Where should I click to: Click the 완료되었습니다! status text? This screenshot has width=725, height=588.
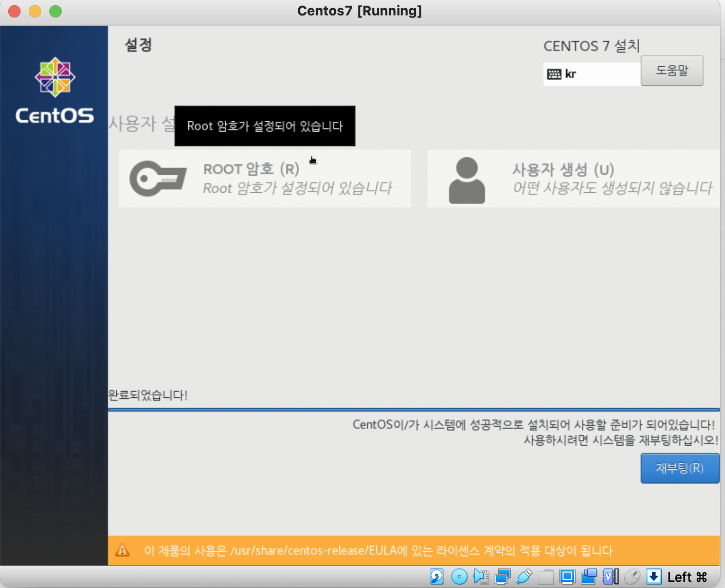point(148,395)
